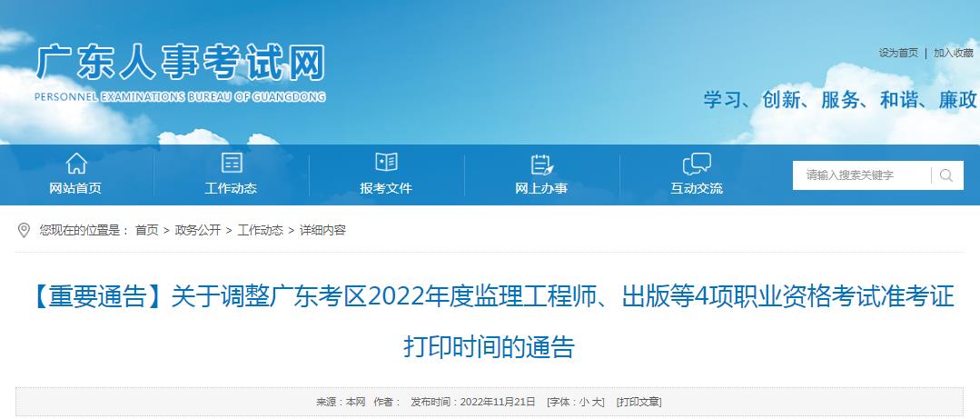Image resolution: width=980 pixels, height=419 pixels.
Task: Focus the 请输入搜索关键字 search field
Action: tap(861, 175)
